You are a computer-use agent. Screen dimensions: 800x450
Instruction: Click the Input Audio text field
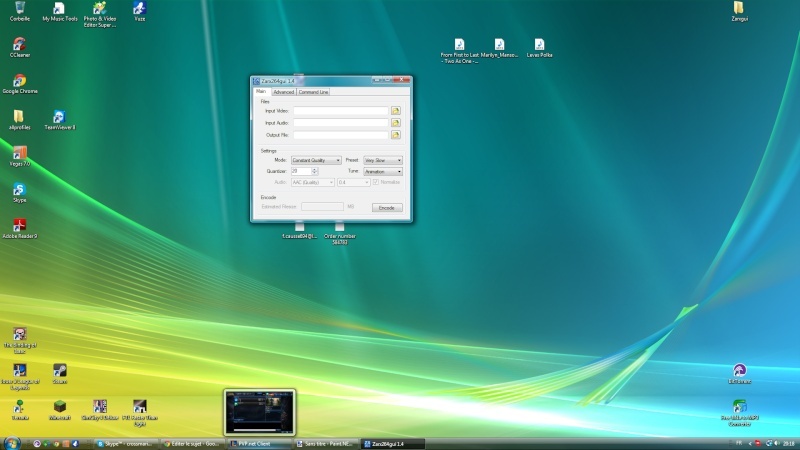point(340,123)
